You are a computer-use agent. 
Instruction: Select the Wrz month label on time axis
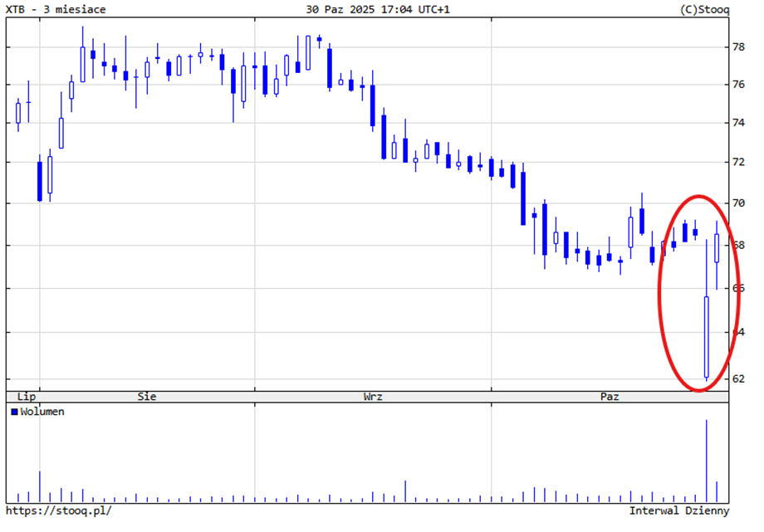click(373, 397)
